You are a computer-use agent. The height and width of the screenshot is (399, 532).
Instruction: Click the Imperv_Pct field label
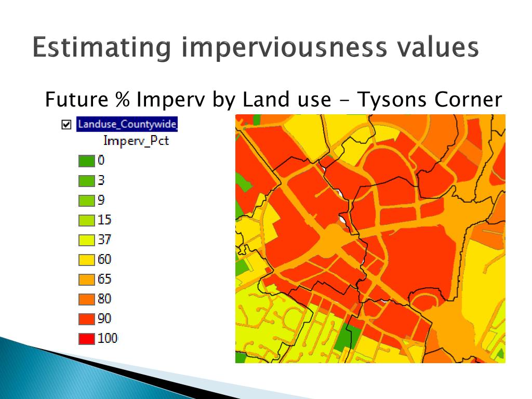136,140
